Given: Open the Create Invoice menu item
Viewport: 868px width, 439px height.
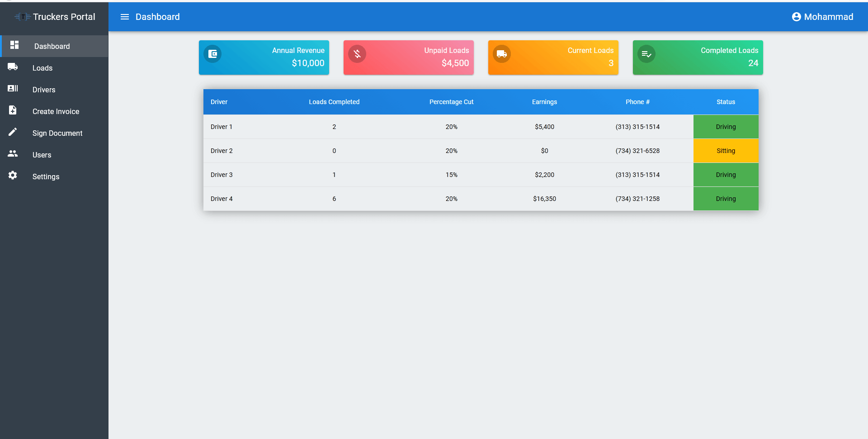Looking at the screenshot, I should [x=56, y=111].
